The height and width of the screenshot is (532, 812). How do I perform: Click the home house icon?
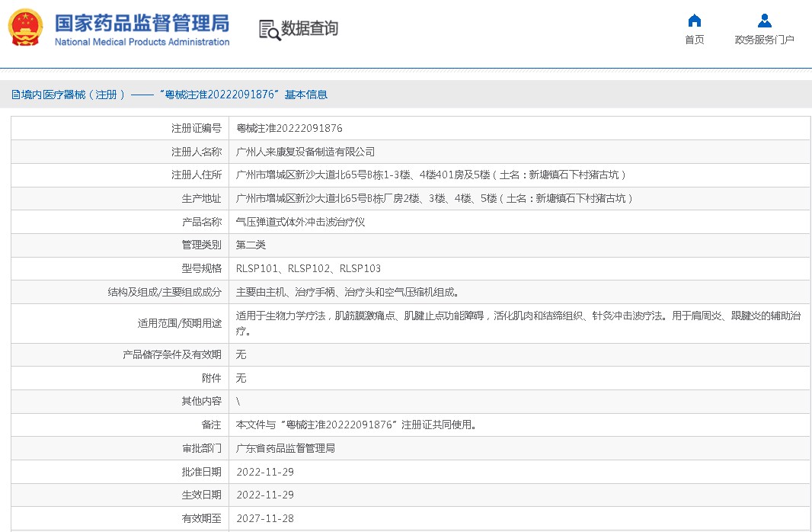(x=694, y=21)
